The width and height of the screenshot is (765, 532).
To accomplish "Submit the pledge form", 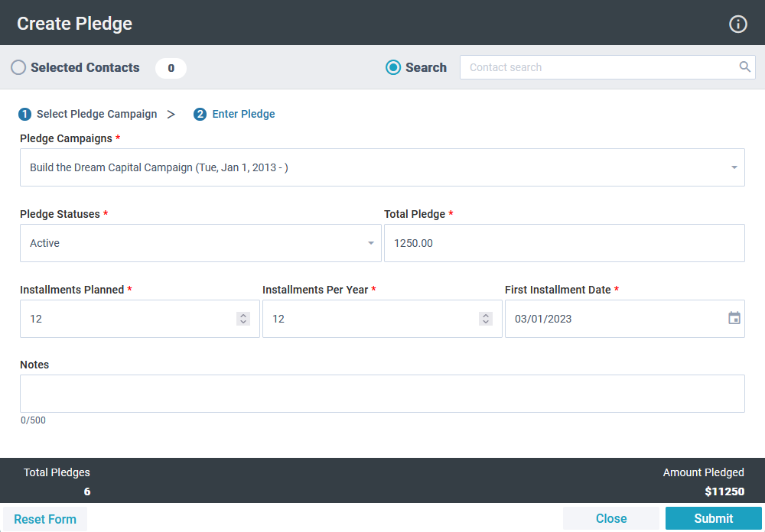I will (713, 518).
